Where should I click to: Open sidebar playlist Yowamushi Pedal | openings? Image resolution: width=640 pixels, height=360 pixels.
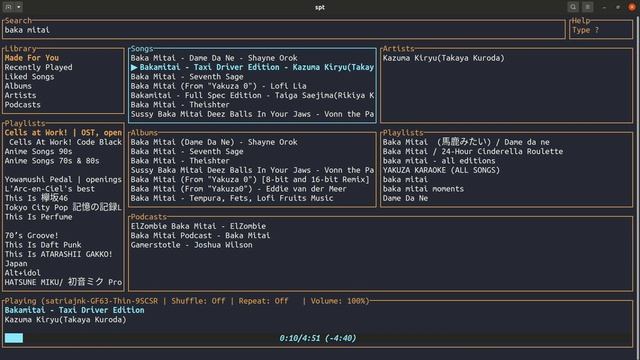pyautogui.click(x=63, y=180)
